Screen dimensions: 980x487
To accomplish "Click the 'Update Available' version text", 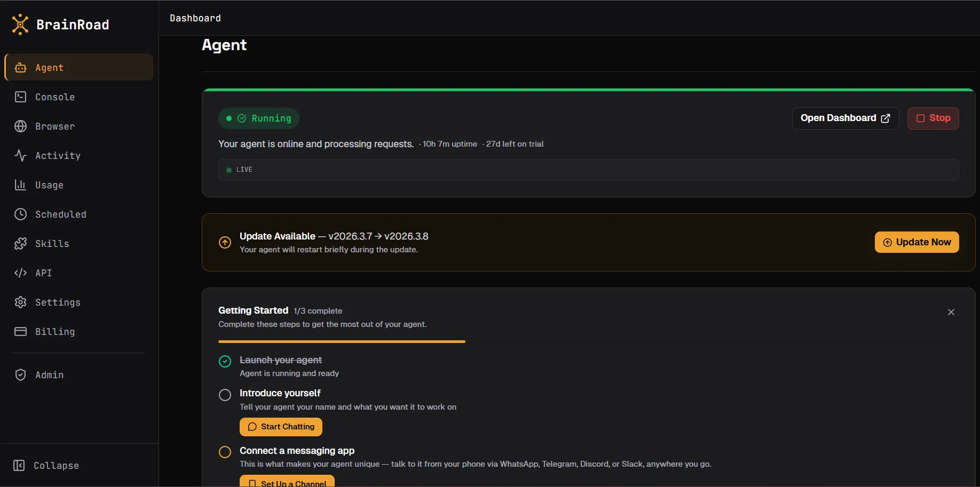I will click(334, 236).
